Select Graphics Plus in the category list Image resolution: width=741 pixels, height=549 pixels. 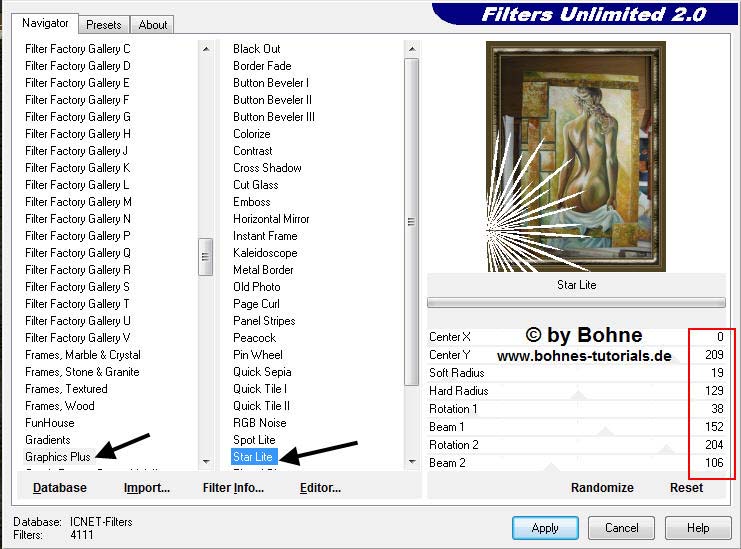pyautogui.click(x=58, y=457)
